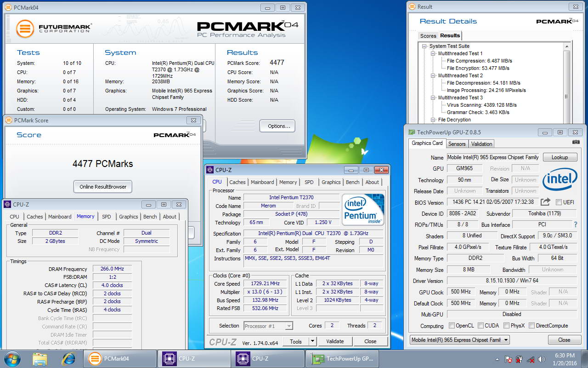Toggle the DirectCompute checkbox in GPU-Z

tap(531, 326)
